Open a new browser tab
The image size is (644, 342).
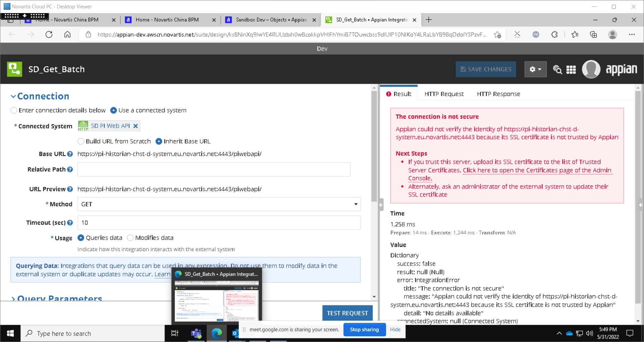click(429, 20)
